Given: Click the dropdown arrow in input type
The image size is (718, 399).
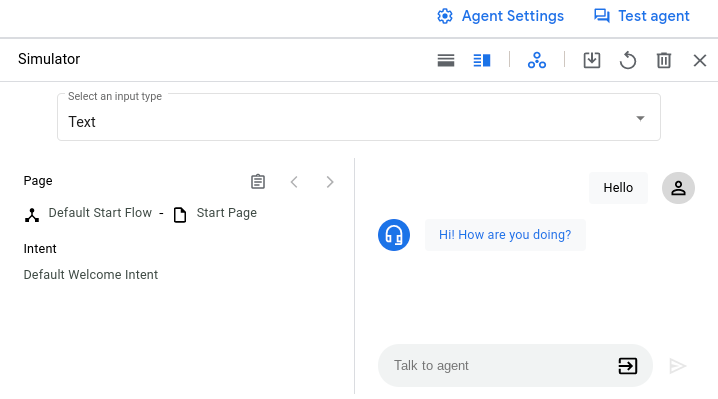Looking at the screenshot, I should (x=640, y=118).
